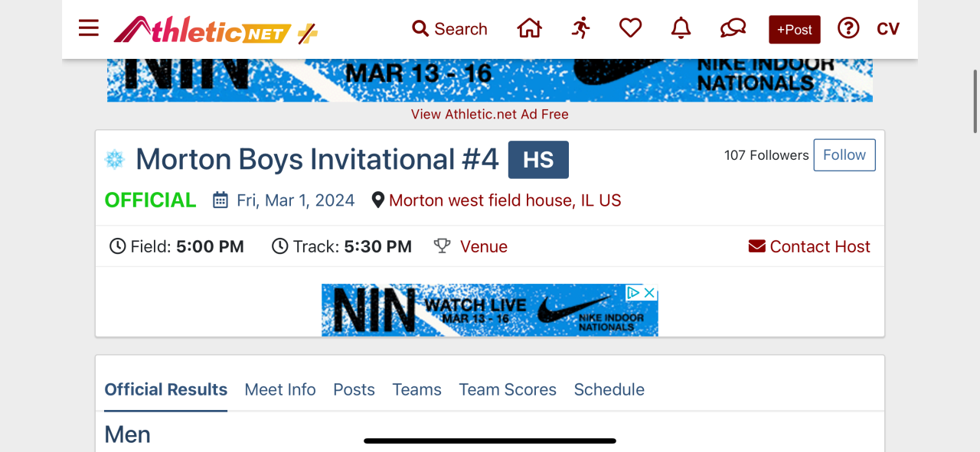Open the notifications bell
Image resolution: width=980 pixels, height=452 pixels.
681,29
